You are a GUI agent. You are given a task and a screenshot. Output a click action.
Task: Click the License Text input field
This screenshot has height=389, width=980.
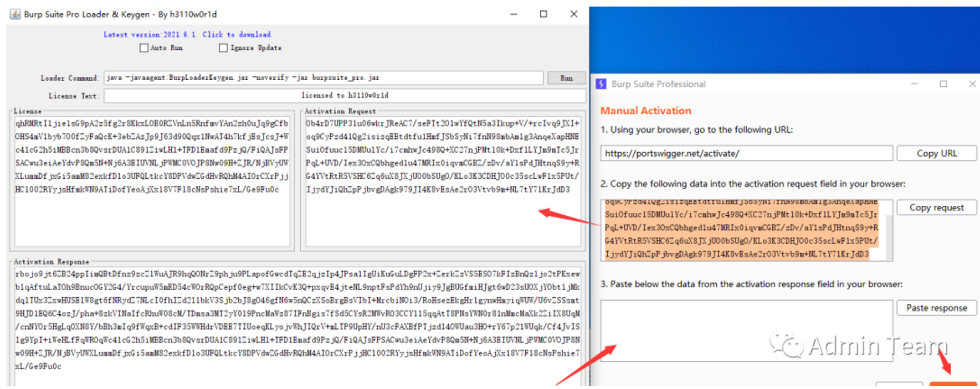pyautogui.click(x=345, y=96)
